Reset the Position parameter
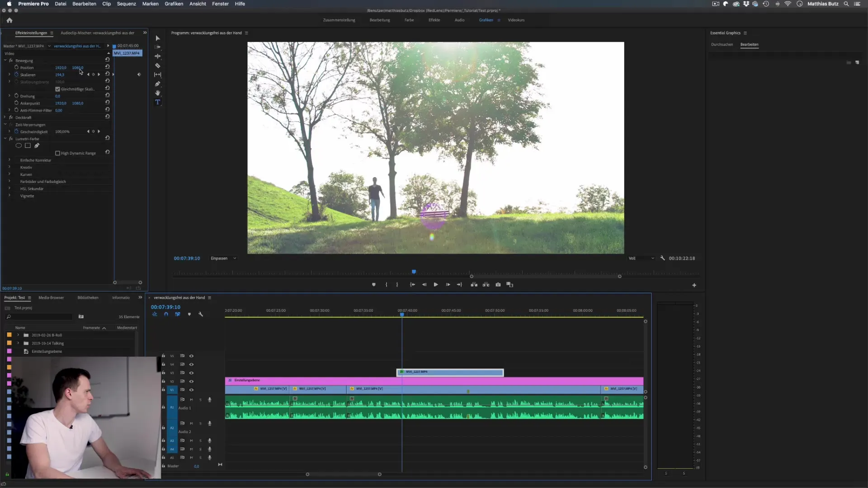Screen dimensions: 868x488 click(x=108, y=66)
